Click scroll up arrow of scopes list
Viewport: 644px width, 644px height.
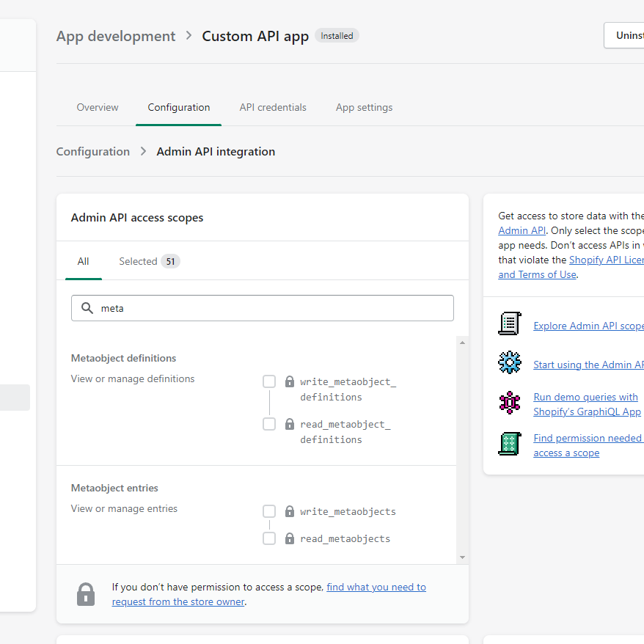tap(463, 343)
